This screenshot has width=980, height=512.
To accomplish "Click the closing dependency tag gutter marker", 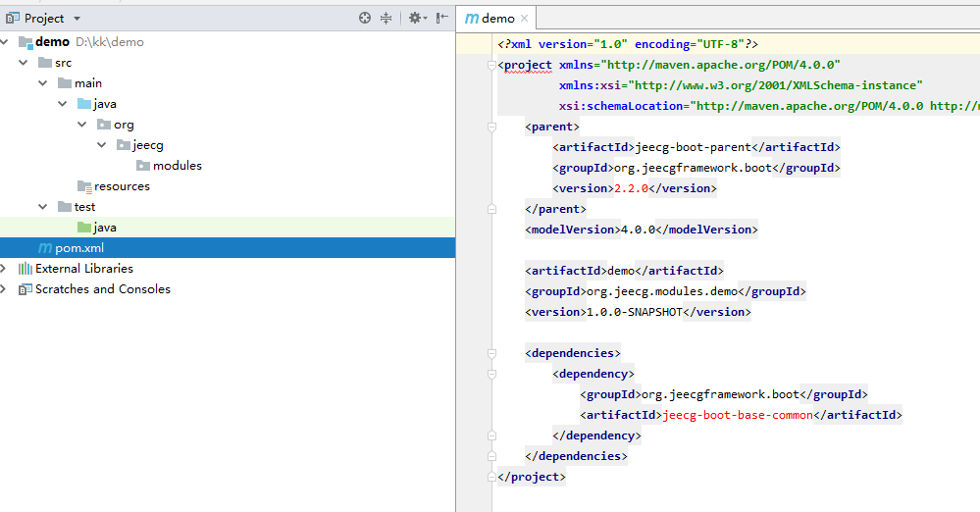I will pyautogui.click(x=491, y=435).
